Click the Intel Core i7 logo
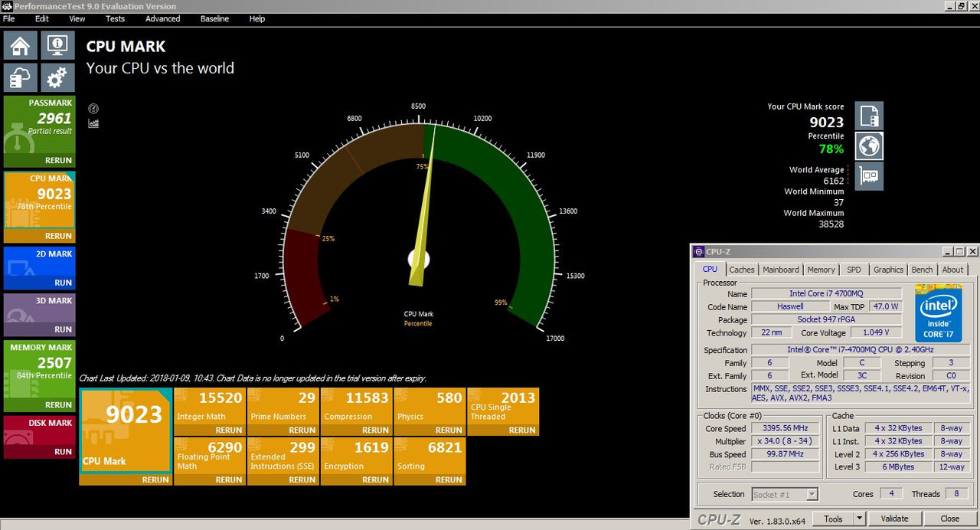 (x=939, y=314)
